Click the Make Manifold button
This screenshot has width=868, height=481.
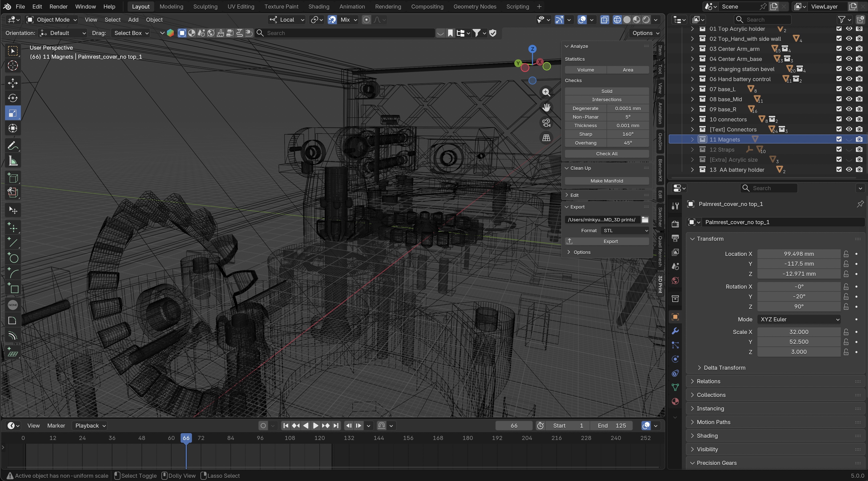(607, 181)
